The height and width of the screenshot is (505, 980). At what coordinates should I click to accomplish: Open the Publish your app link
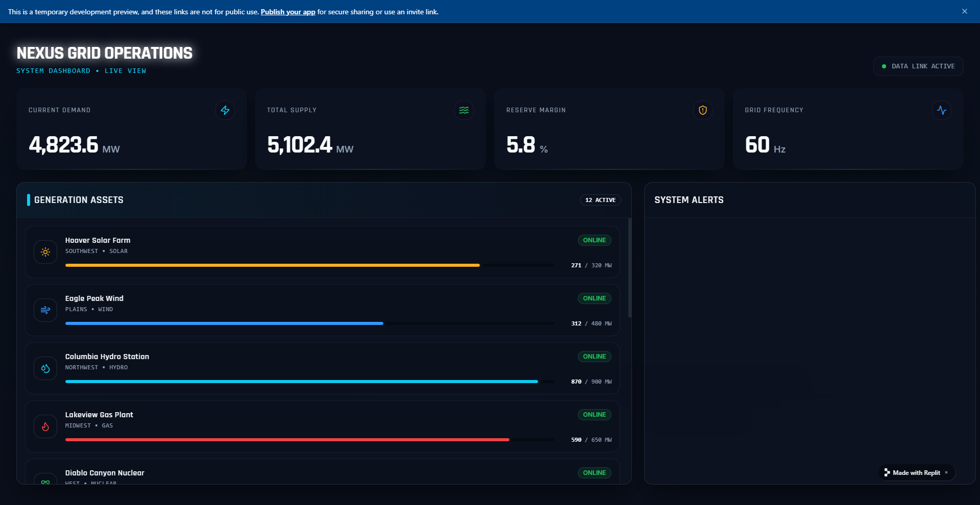(288, 12)
